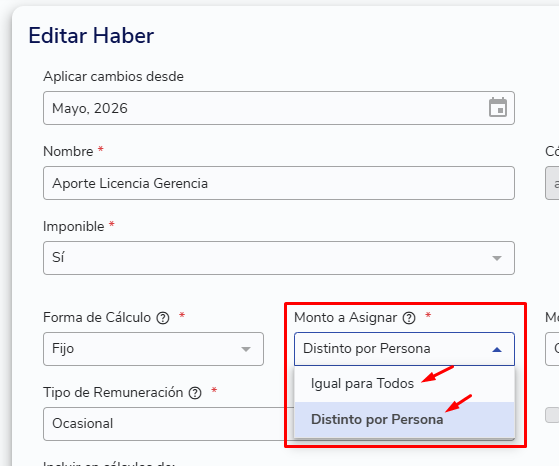Click the Editar Haber heading
Image resolution: width=559 pixels, height=466 pixels.
coord(91,36)
